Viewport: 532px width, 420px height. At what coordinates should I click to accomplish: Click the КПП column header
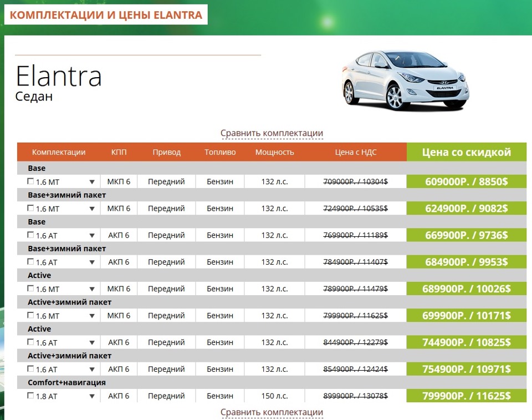point(119,152)
